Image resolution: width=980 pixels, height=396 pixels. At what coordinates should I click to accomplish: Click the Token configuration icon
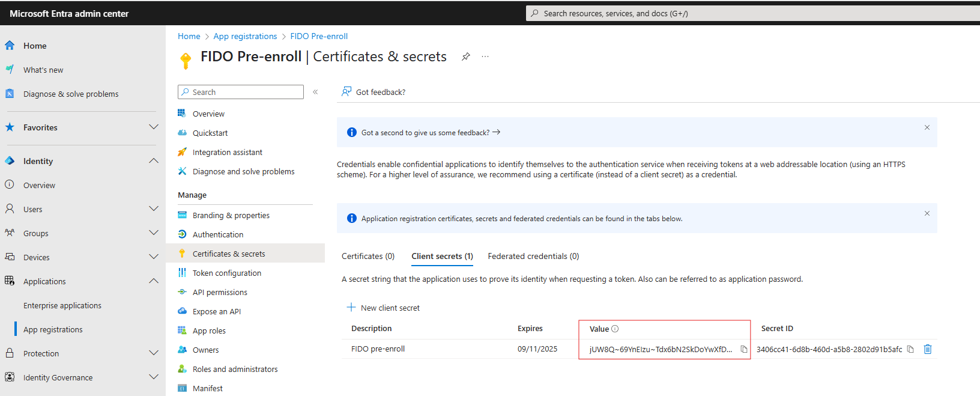click(182, 273)
